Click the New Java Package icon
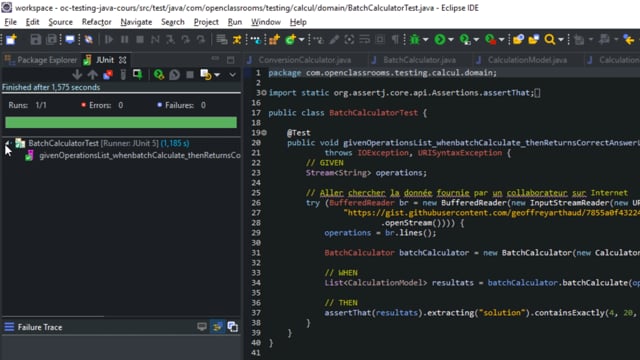 tap(274, 40)
